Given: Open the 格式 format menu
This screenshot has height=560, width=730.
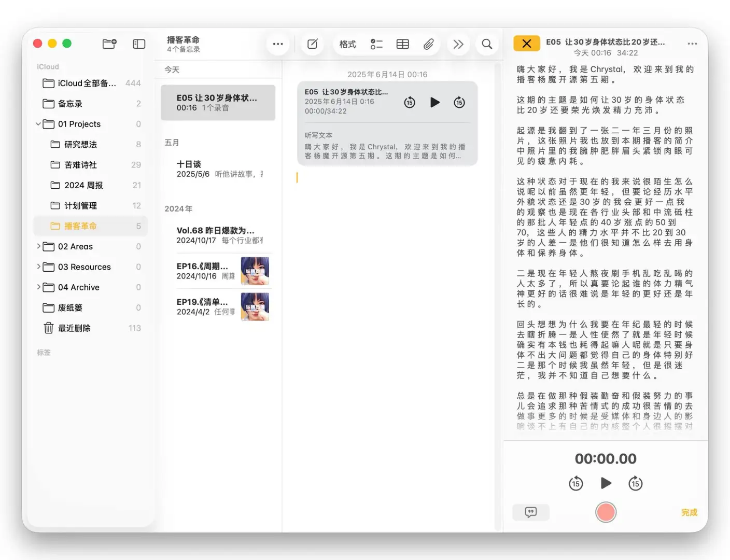Looking at the screenshot, I should click(347, 44).
